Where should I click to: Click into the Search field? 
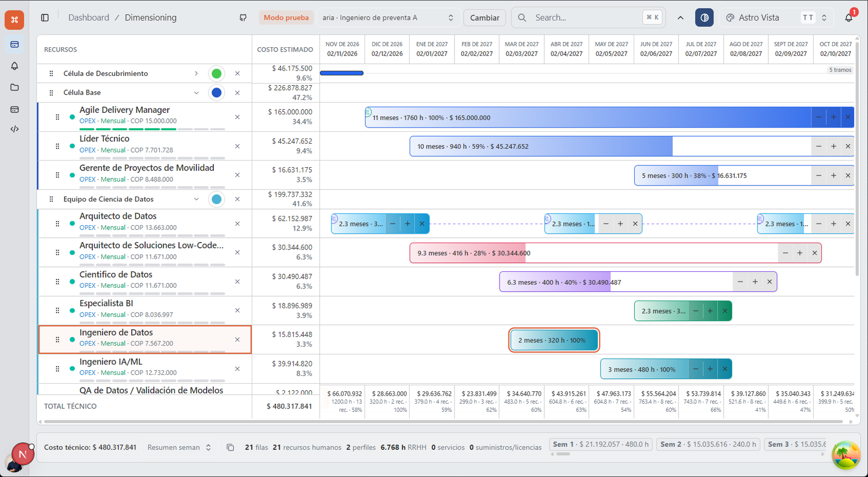588,18
